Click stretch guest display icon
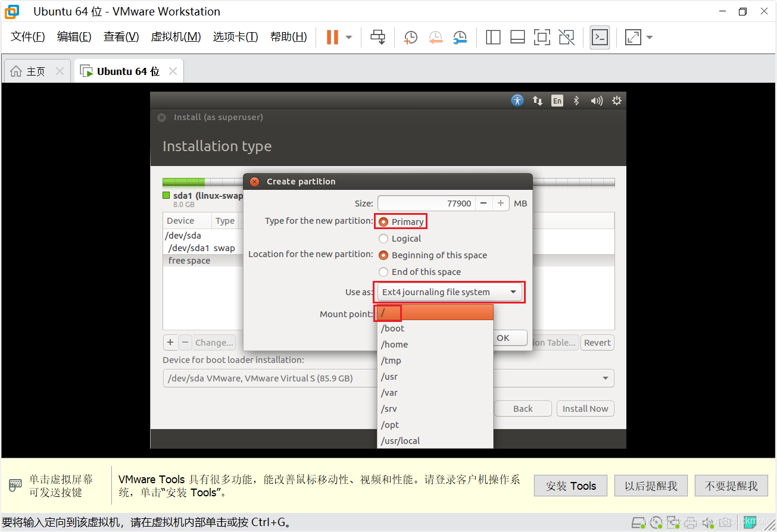The image size is (777, 532). pos(633,37)
